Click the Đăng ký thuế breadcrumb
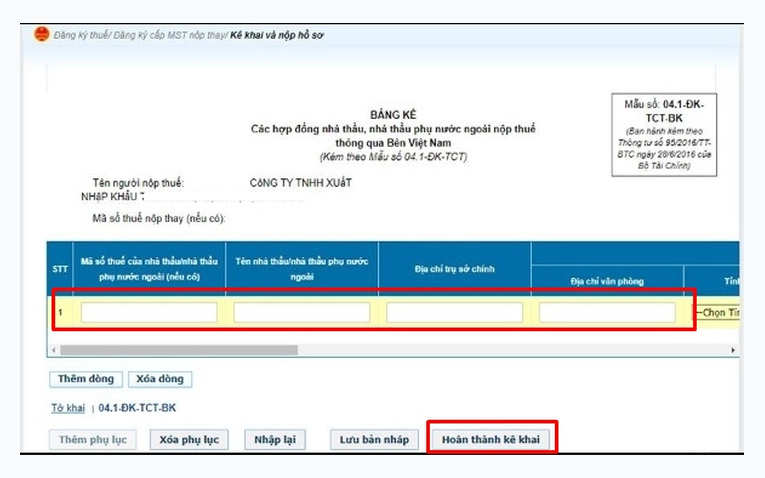 (81, 35)
